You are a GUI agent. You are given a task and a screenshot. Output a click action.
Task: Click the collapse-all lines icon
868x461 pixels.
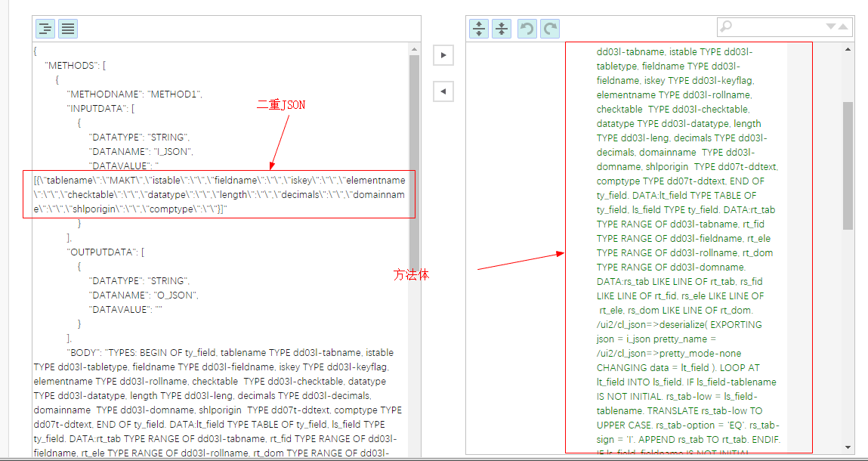pos(502,28)
